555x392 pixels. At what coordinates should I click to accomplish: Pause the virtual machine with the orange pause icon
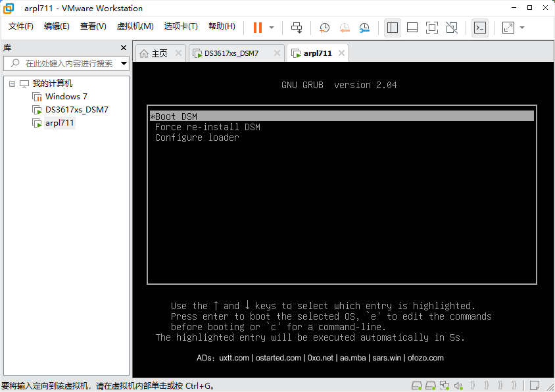258,28
